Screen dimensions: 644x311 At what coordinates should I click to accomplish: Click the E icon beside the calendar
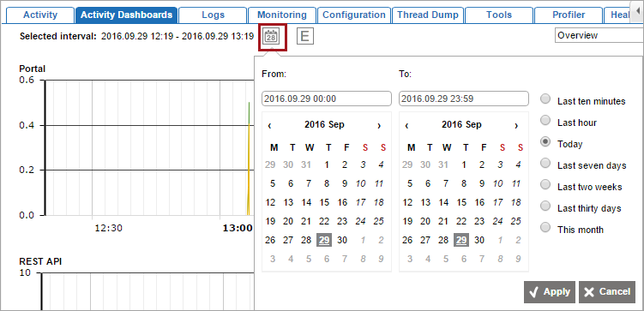(304, 36)
